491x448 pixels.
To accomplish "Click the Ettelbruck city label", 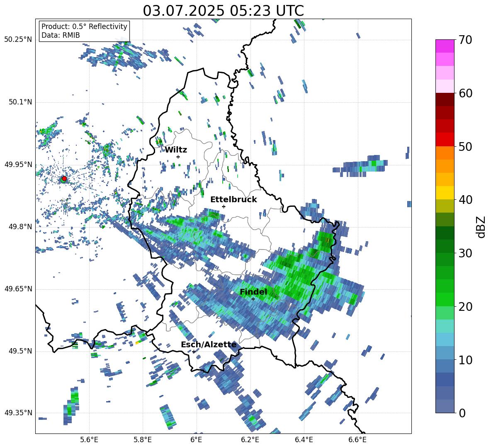I will pos(233,200).
